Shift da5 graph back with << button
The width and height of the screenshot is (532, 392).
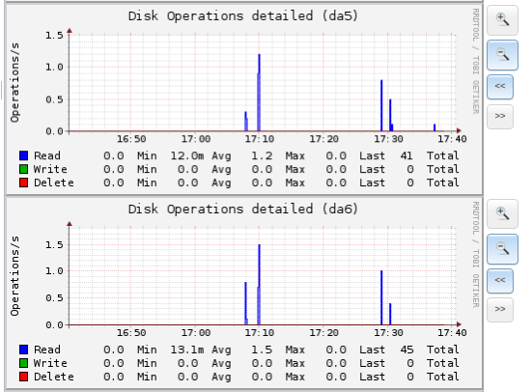coord(500,87)
